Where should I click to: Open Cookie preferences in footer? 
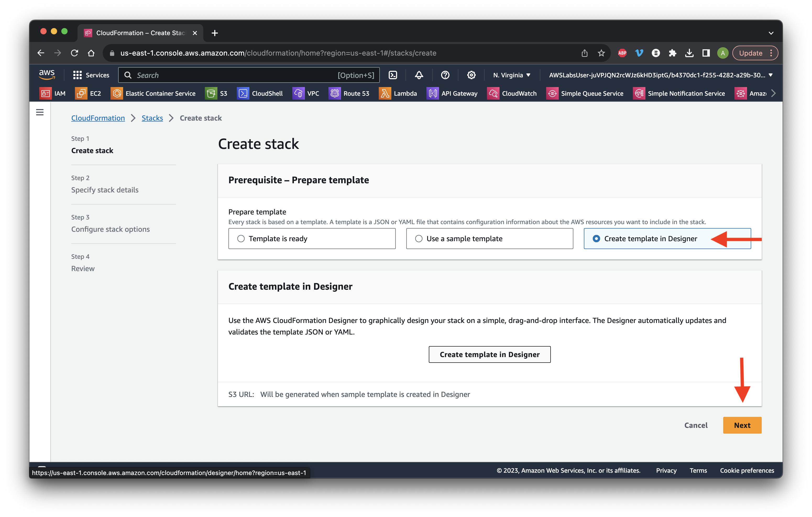pyautogui.click(x=747, y=470)
